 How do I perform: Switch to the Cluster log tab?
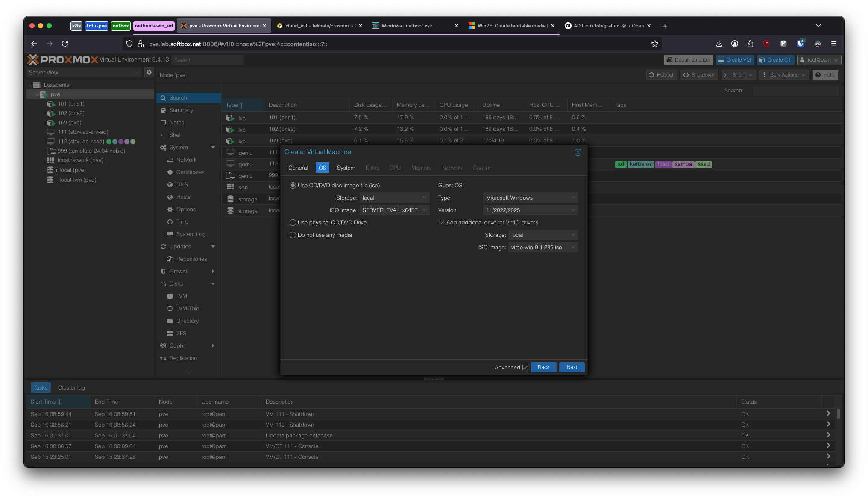click(x=71, y=387)
